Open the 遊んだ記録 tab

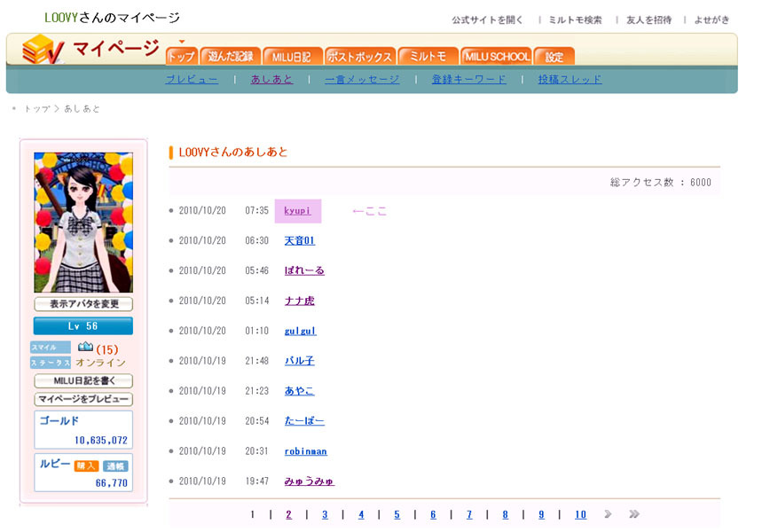[x=230, y=57]
